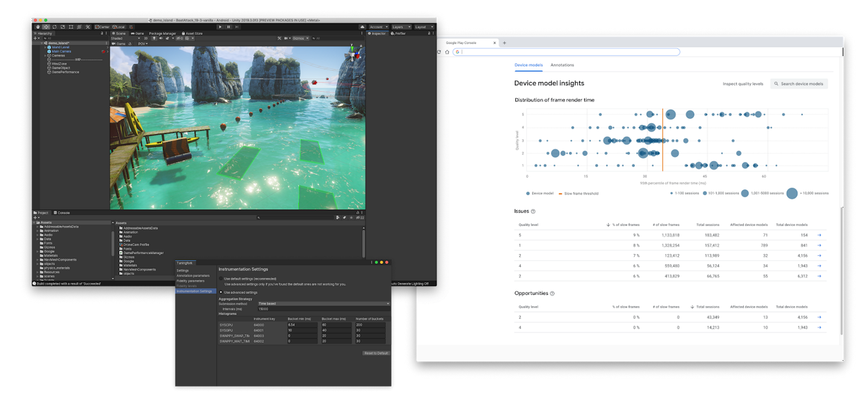Open the Package Manager tab
This screenshot has height=409, width=868.
(162, 33)
